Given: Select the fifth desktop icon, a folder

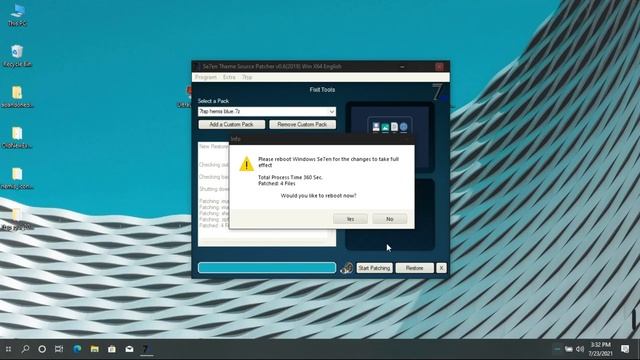Looking at the screenshot, I should point(17,178).
